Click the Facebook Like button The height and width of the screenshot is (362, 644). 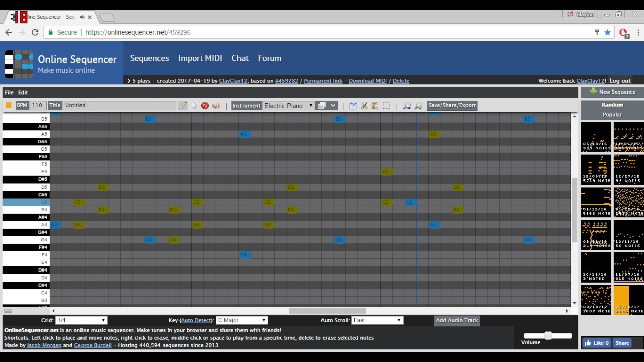pos(597,343)
